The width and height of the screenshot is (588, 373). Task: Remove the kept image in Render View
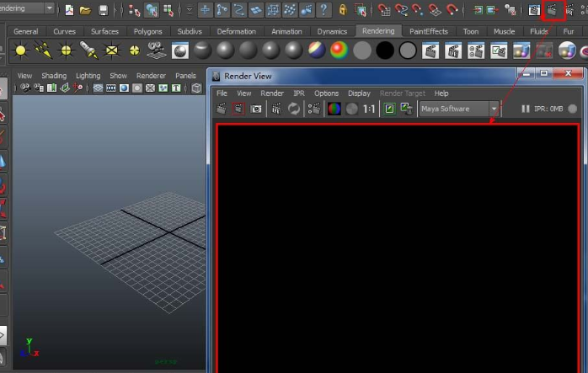(407, 109)
